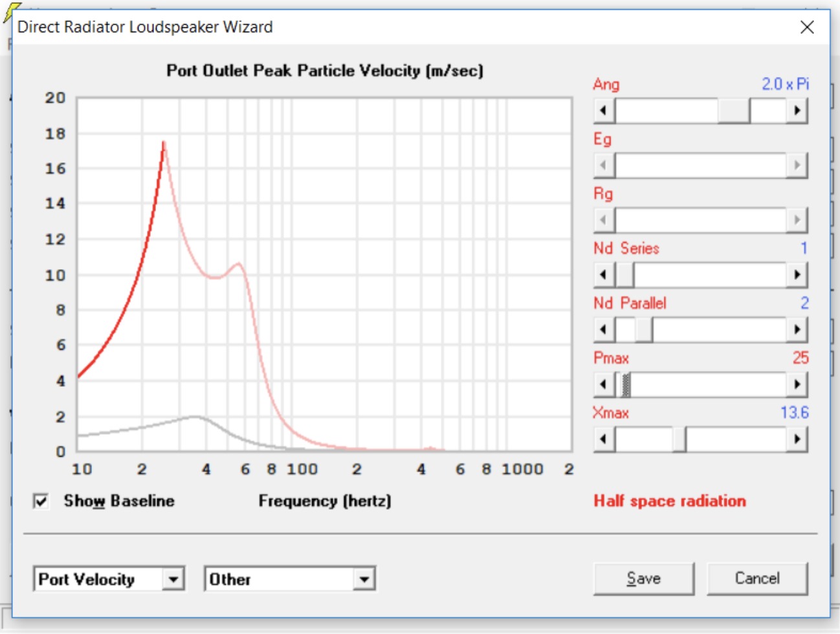Decrease Pmax with left arrow

(604, 385)
